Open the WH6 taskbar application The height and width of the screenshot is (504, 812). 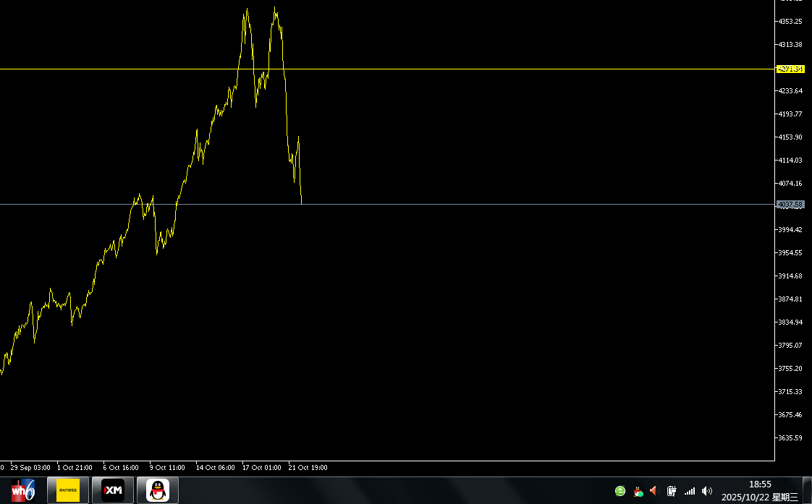pyautogui.click(x=22, y=490)
